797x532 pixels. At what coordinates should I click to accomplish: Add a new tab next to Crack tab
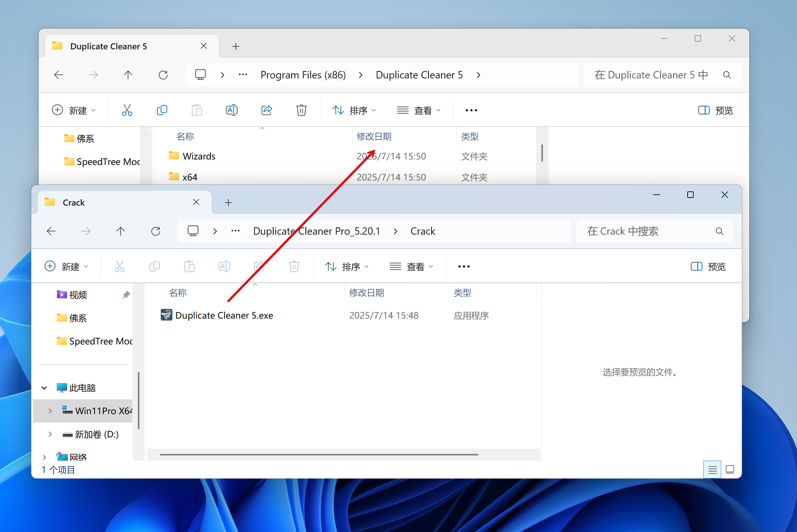pyautogui.click(x=228, y=202)
